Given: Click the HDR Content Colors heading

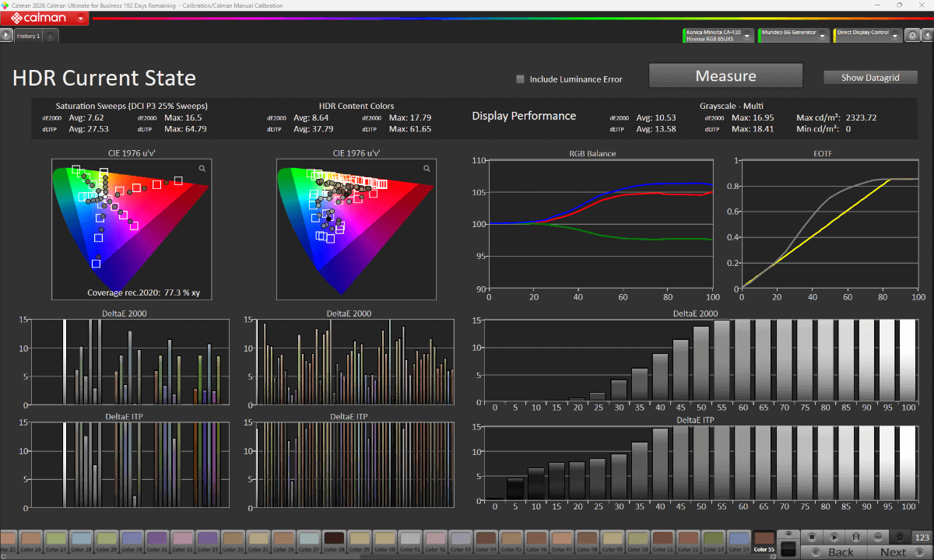Looking at the screenshot, I should click(356, 106).
